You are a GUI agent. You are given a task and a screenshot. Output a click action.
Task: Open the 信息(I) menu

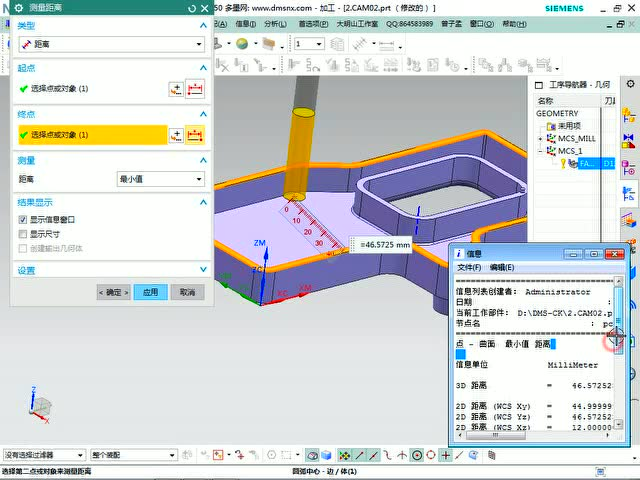(245, 24)
